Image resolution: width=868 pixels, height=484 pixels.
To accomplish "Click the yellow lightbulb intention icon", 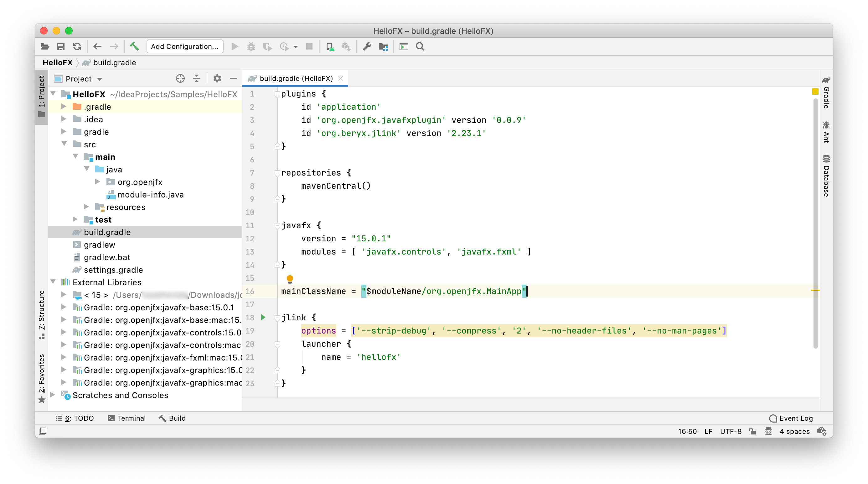I will point(290,279).
